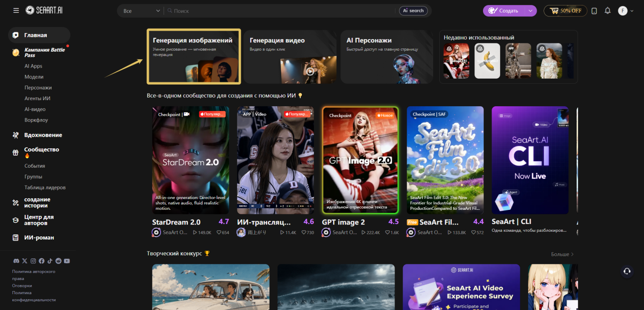644x310 pixels.
Task: Open the notifications bell
Action: pos(608,11)
